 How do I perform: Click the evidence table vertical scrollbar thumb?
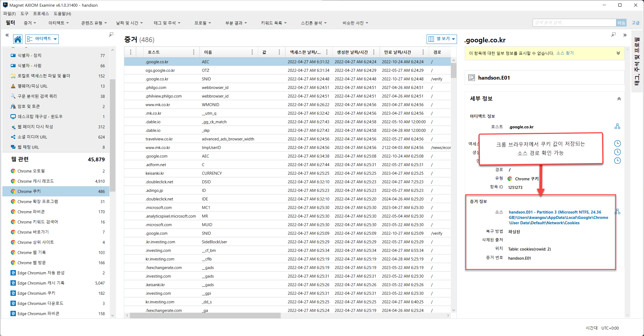point(453,70)
